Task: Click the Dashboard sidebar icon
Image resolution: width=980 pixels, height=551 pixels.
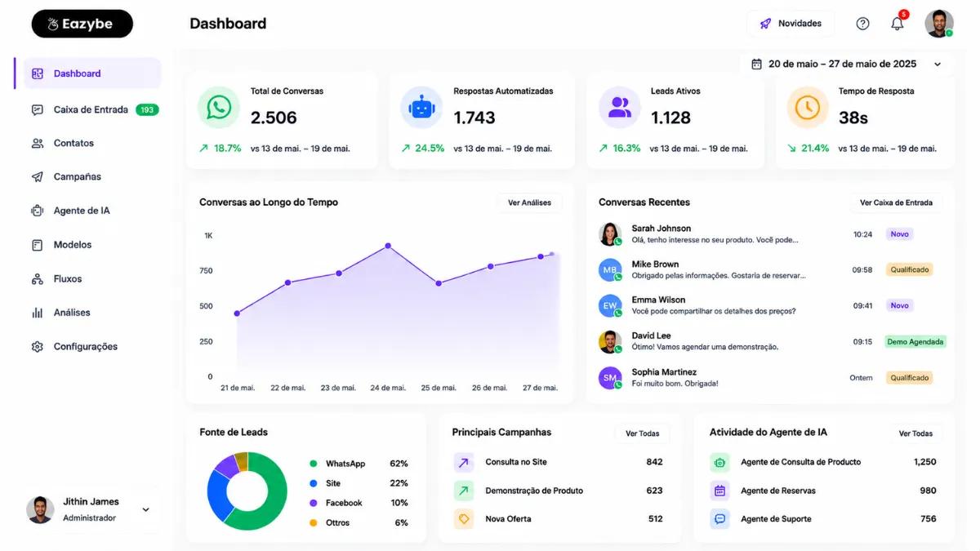Action: [38, 73]
